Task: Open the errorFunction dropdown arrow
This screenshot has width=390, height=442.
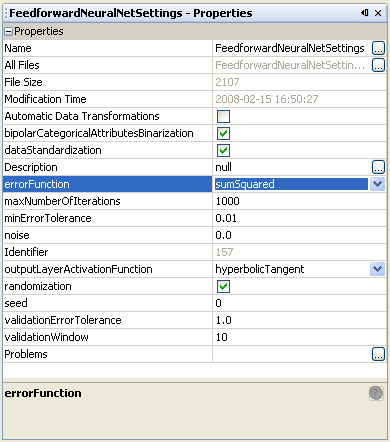Action: (x=377, y=184)
